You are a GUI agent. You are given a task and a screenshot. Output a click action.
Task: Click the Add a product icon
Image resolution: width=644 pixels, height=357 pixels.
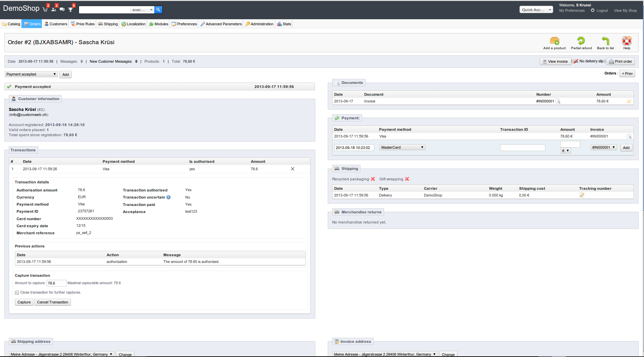[x=554, y=41]
